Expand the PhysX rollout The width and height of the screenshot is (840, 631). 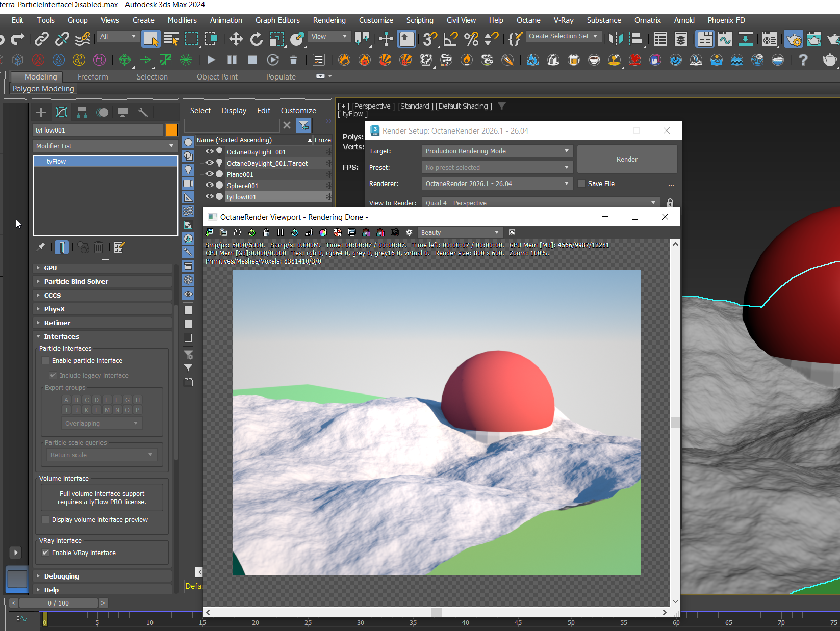coord(102,309)
